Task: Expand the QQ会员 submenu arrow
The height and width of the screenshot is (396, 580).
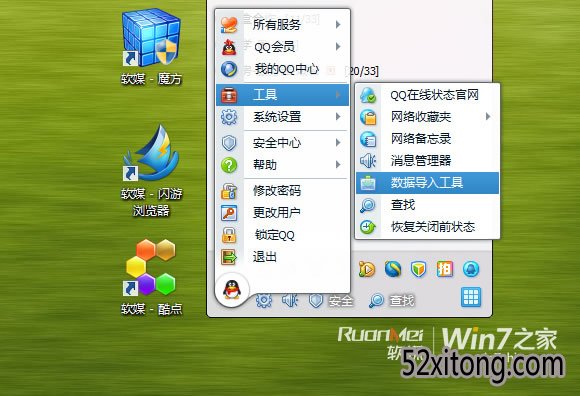Action: [338, 47]
